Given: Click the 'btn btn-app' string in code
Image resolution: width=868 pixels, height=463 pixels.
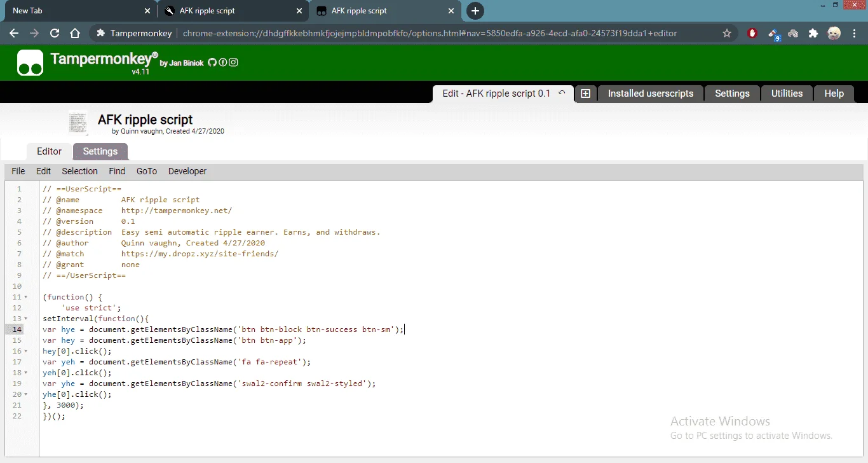Looking at the screenshot, I should tap(267, 340).
